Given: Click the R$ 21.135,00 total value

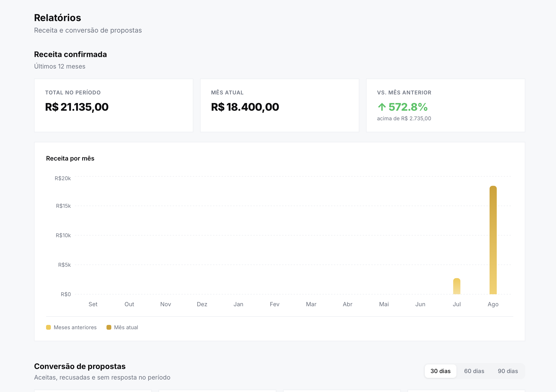Looking at the screenshot, I should (77, 107).
